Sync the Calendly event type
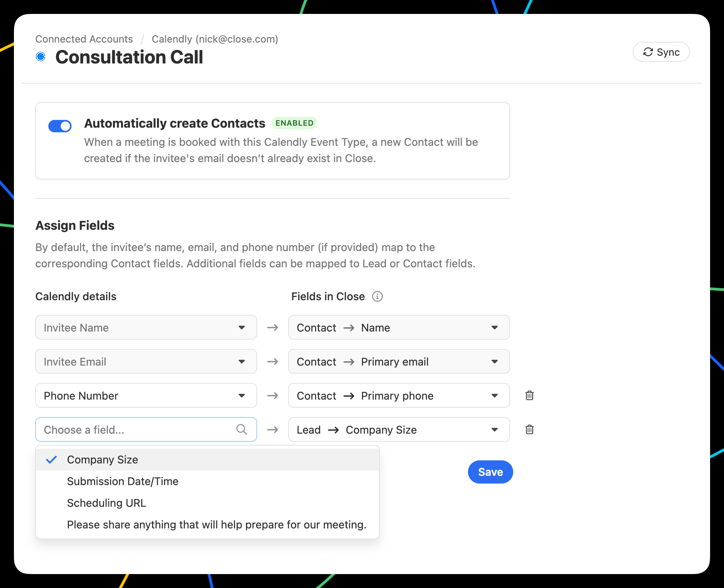Viewport: 724px width, 588px height. (x=661, y=52)
